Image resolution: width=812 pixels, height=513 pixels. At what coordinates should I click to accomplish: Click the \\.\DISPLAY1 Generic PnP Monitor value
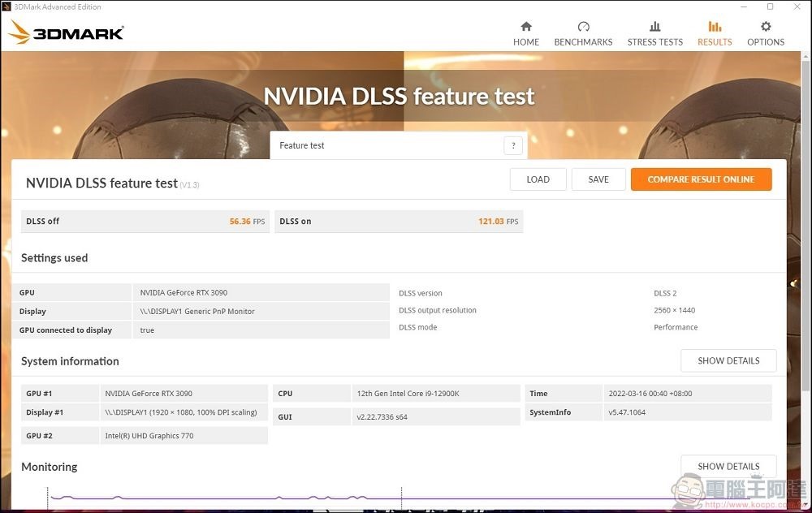click(197, 312)
